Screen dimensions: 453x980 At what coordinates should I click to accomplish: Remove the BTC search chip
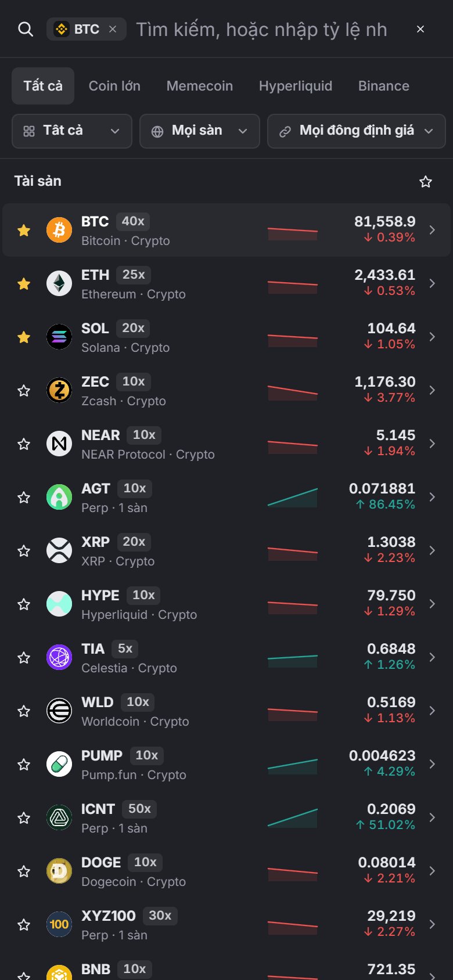point(113,29)
